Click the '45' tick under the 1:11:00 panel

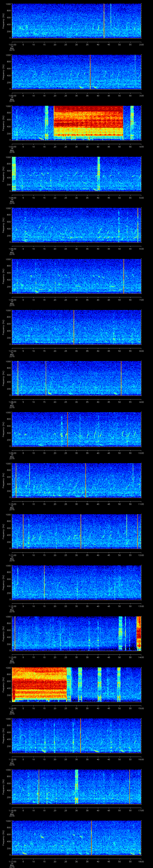pos(109,555)
